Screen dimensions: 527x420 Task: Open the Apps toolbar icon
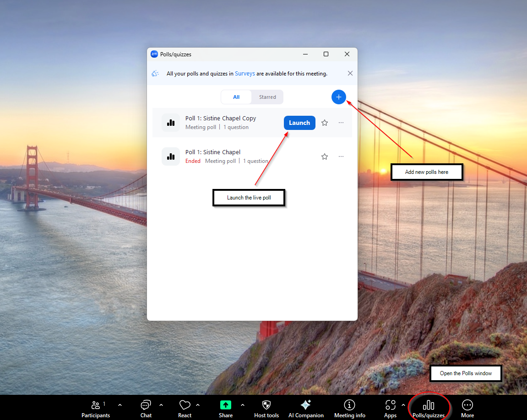[390, 405]
